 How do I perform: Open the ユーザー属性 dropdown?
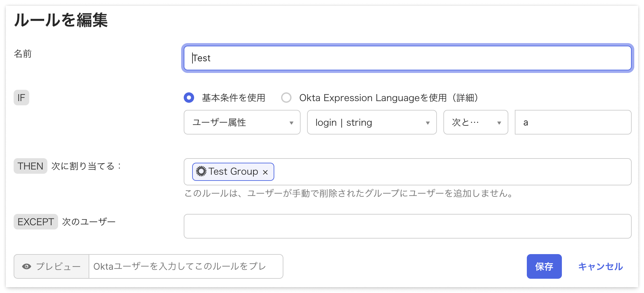(x=242, y=122)
